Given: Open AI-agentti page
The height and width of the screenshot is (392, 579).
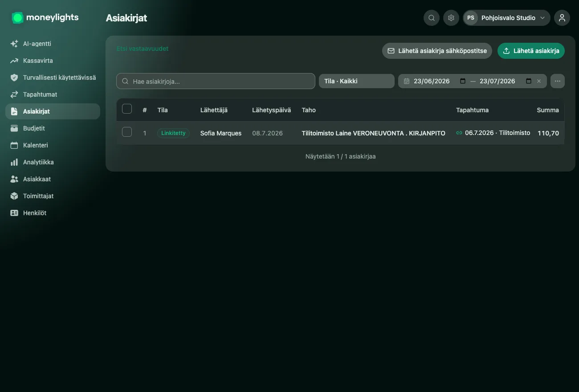Looking at the screenshot, I should click(53, 44).
